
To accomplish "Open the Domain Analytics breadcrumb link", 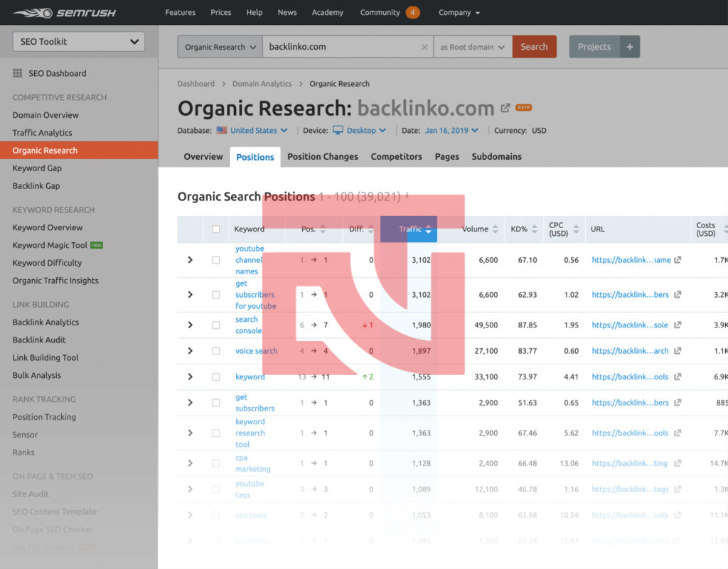I will pyautogui.click(x=262, y=84).
